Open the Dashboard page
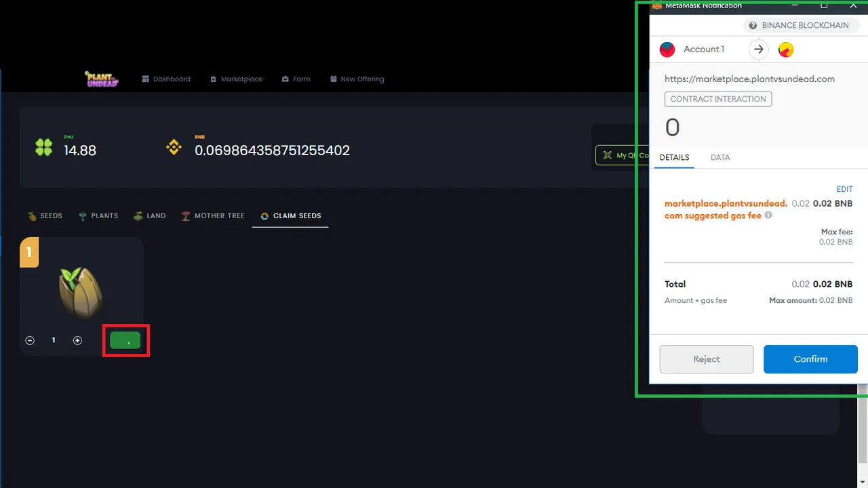Image resolution: width=868 pixels, height=488 pixels. [x=166, y=79]
